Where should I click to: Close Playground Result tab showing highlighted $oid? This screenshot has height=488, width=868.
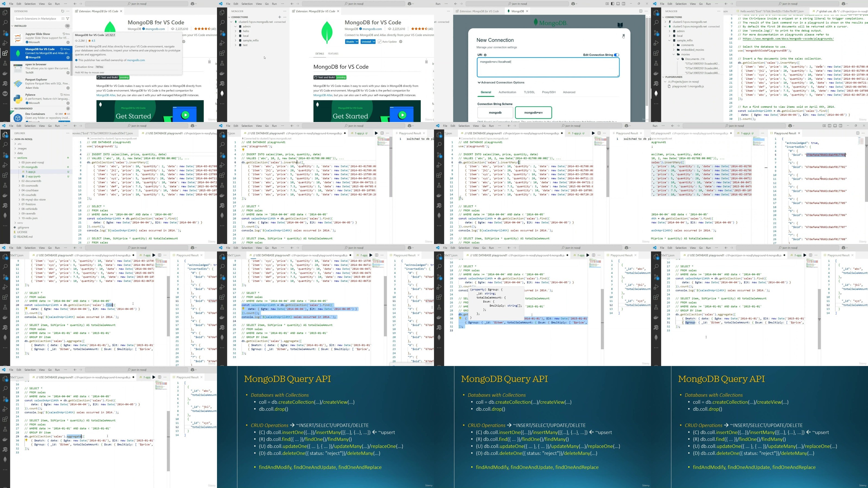point(799,133)
